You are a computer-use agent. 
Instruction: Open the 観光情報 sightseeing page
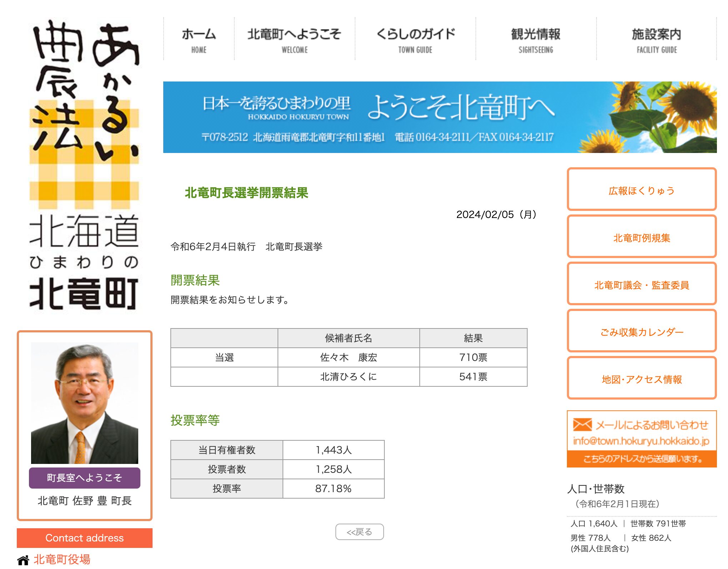535,39
